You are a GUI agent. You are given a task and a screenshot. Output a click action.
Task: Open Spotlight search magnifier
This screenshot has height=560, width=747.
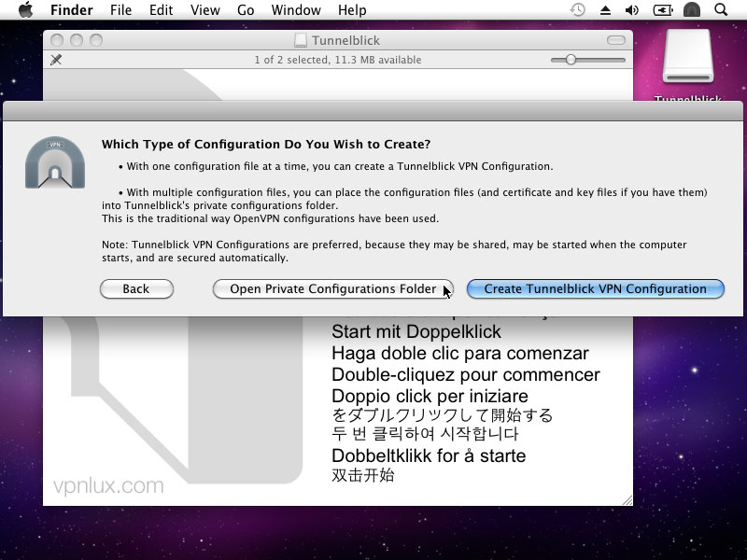click(721, 10)
